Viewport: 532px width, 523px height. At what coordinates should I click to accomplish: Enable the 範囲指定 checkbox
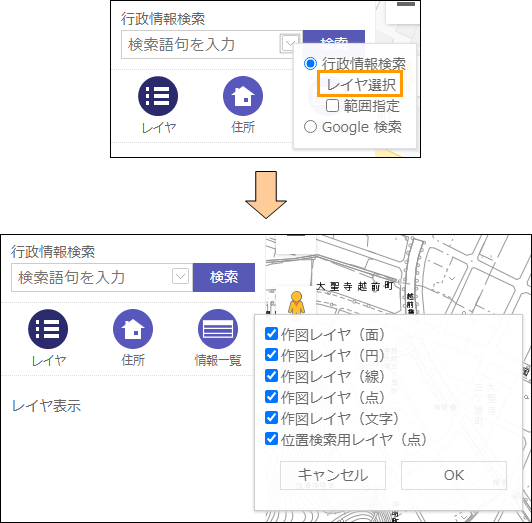pos(332,106)
